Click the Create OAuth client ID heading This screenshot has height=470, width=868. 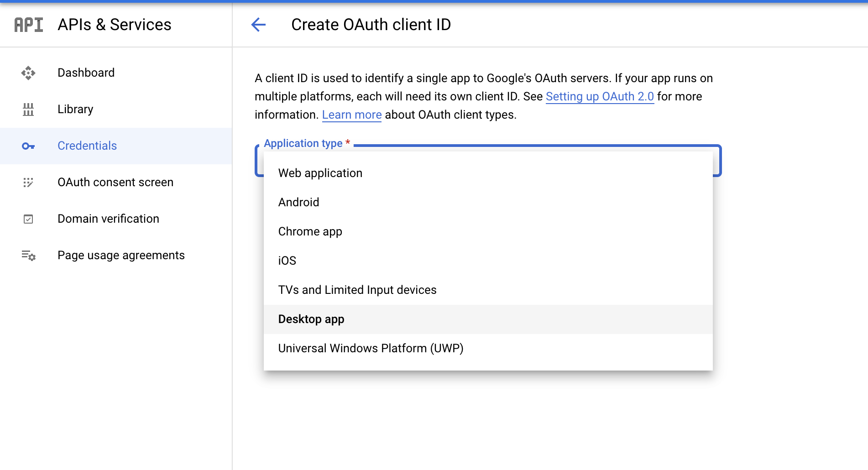(x=371, y=25)
